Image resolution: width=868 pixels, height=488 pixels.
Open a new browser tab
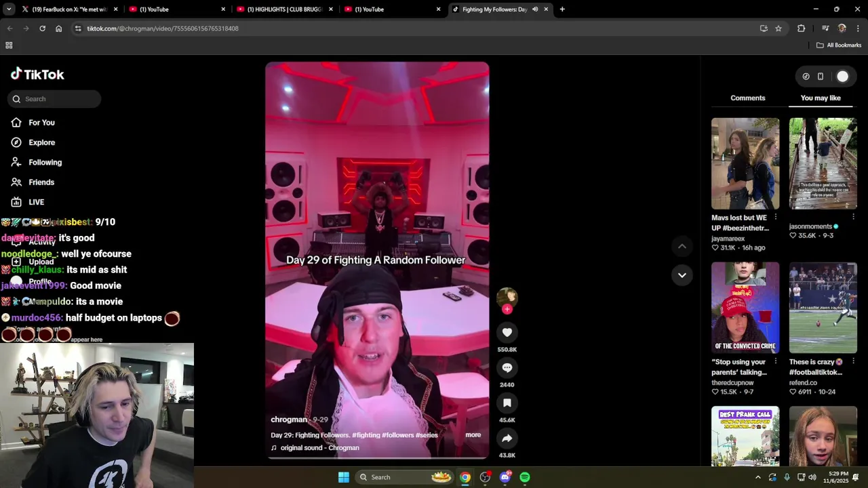(562, 9)
